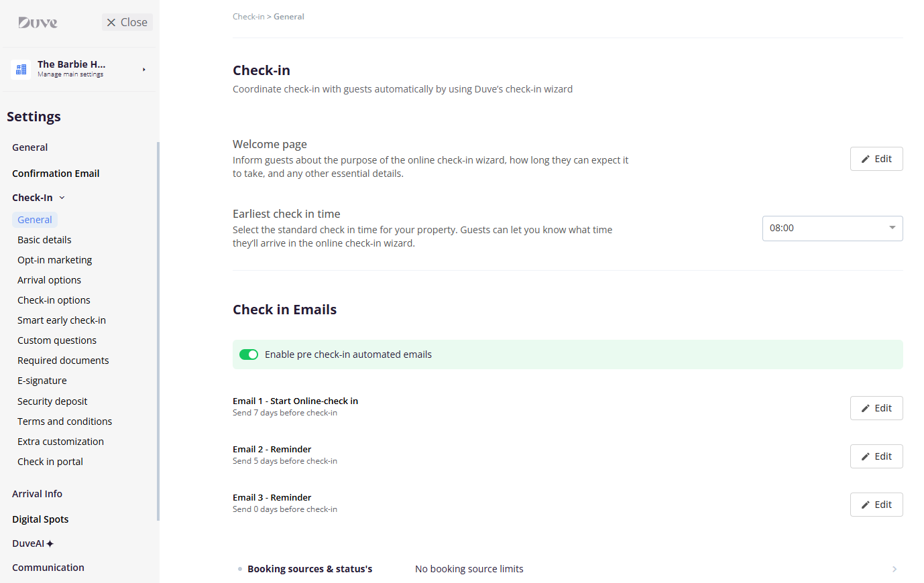Click the pencil icon for Welcome page

(866, 159)
